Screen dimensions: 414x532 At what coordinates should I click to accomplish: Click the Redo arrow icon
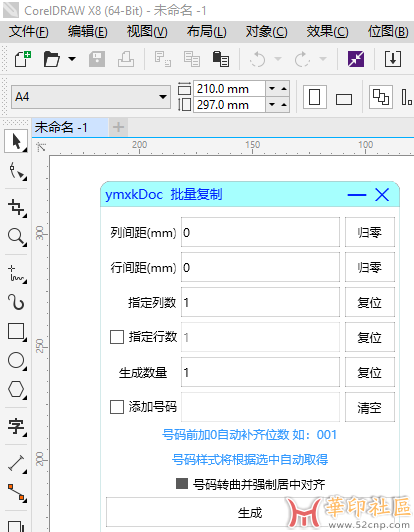(x=302, y=59)
